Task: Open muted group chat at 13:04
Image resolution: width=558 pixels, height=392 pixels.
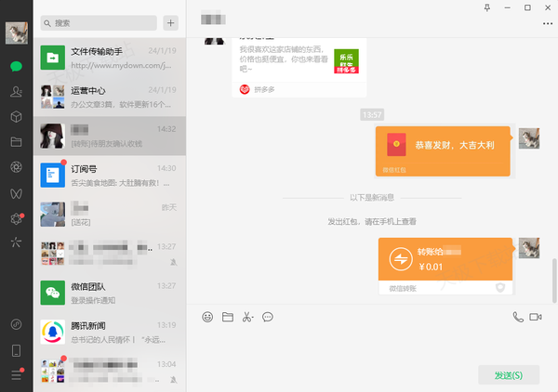Action: [110, 372]
